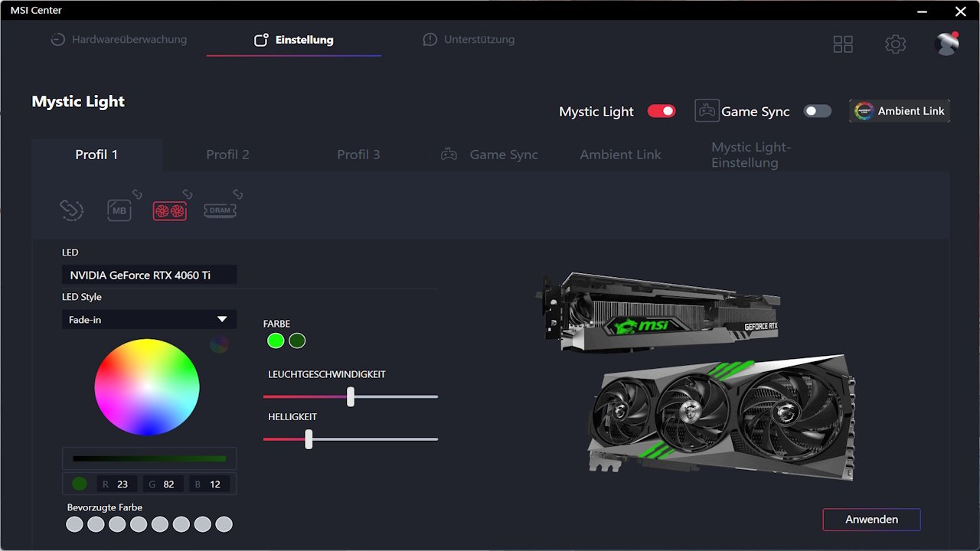980x551 pixels.
Task: Open the settings gear icon
Action: 895,44
